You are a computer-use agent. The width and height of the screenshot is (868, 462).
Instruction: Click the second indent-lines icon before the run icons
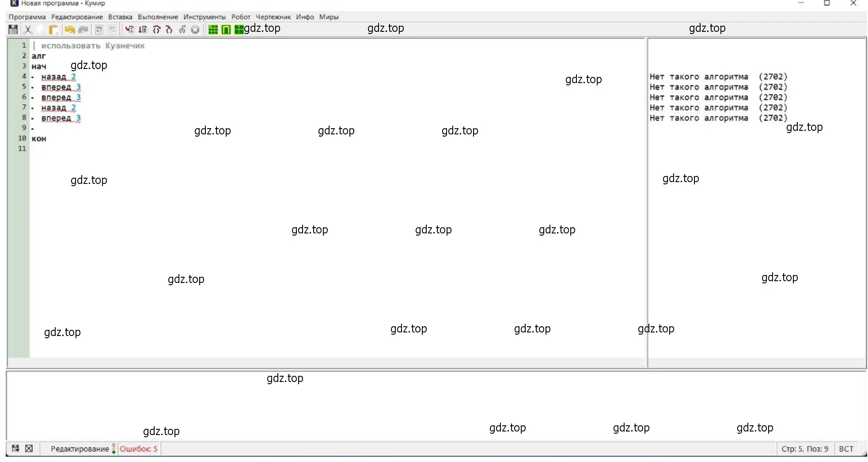pyautogui.click(x=112, y=30)
